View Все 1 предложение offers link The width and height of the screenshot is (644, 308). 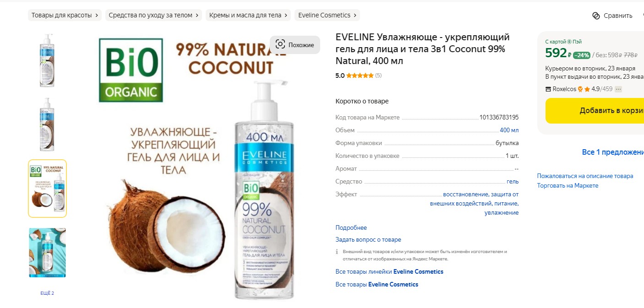[613, 152]
